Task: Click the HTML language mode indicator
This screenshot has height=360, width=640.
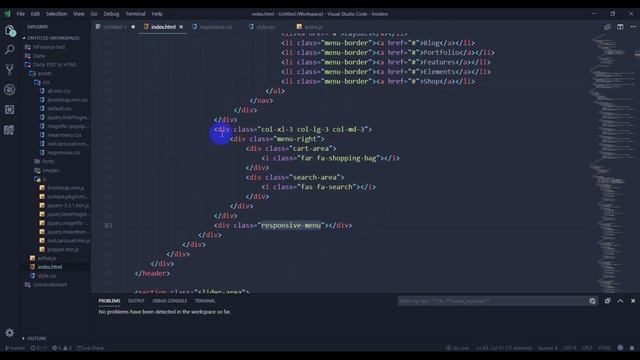Action: coord(604,348)
